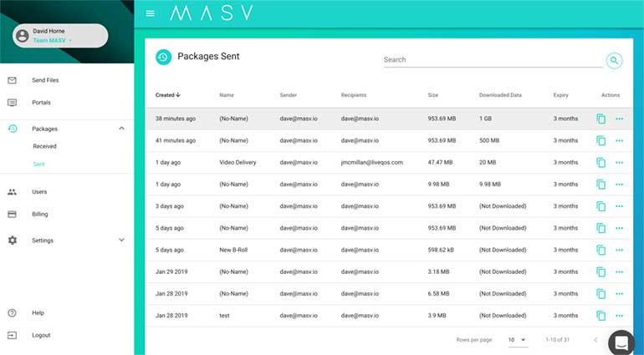
Task: Click the copy icon for Video Delivery package
Action: [x=601, y=163]
